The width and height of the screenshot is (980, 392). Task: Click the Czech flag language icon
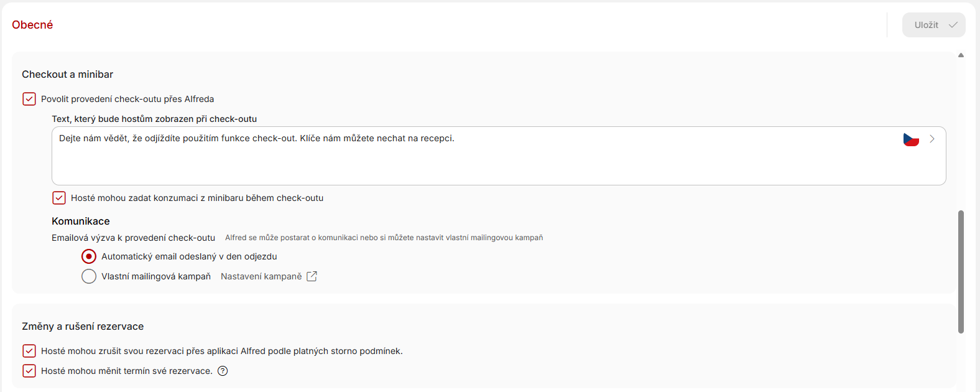coord(911,139)
